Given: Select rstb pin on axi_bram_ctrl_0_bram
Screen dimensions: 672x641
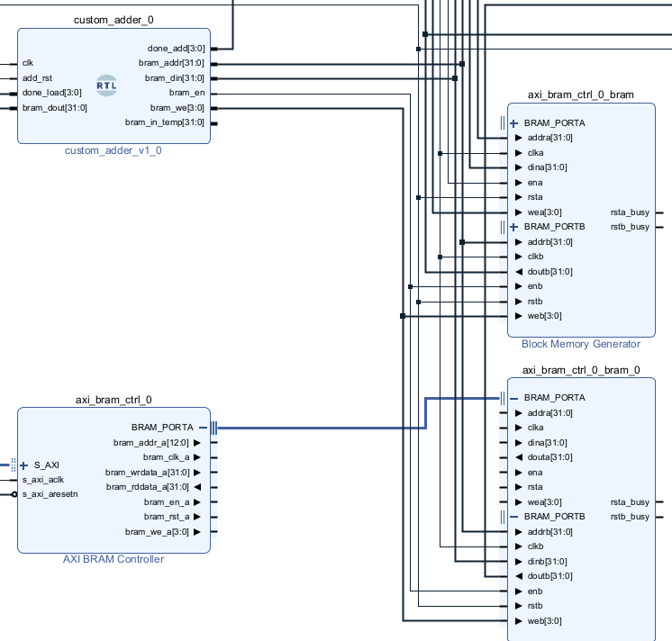Looking at the screenshot, I should (x=535, y=302).
